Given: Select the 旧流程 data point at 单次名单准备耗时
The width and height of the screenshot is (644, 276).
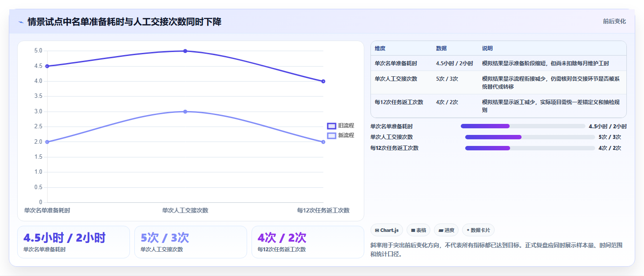Looking at the screenshot, I should 47,66.
